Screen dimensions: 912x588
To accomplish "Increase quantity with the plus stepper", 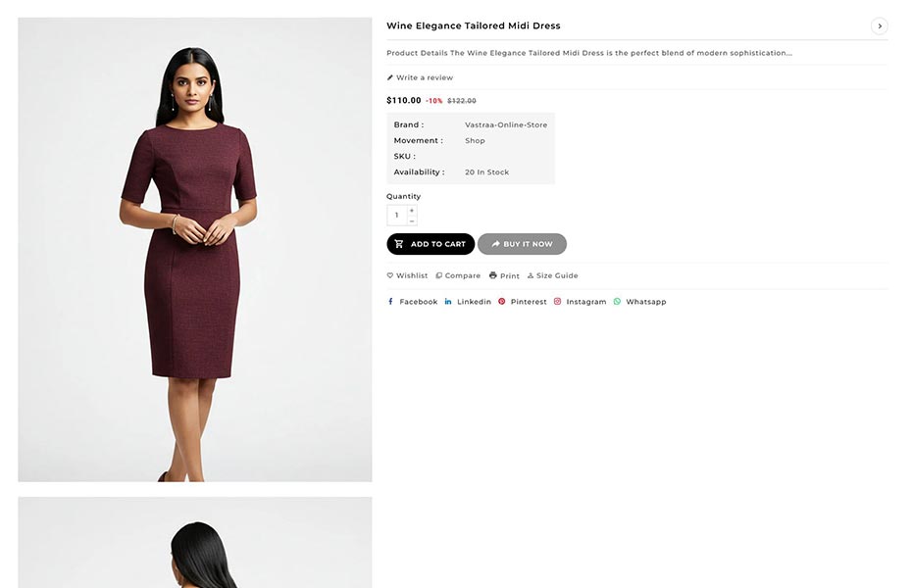I will [x=412, y=210].
